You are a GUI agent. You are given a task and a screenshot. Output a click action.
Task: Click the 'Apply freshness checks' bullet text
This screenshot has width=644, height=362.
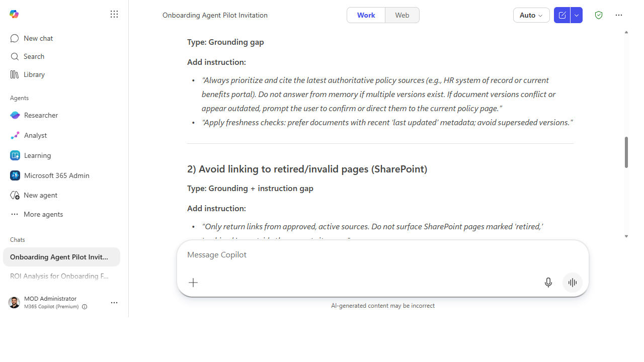point(387,122)
